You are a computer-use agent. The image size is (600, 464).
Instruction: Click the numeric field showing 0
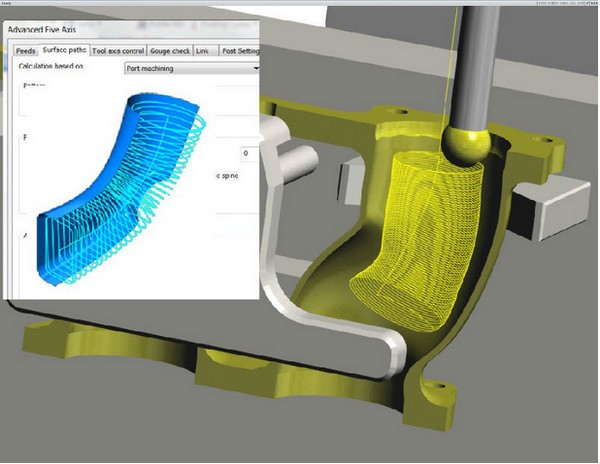[x=245, y=154]
